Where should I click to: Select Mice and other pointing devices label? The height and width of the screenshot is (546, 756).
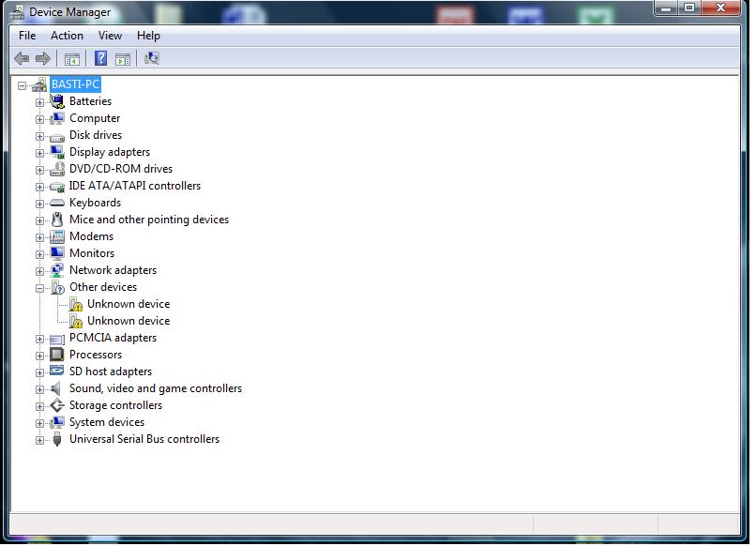click(149, 220)
